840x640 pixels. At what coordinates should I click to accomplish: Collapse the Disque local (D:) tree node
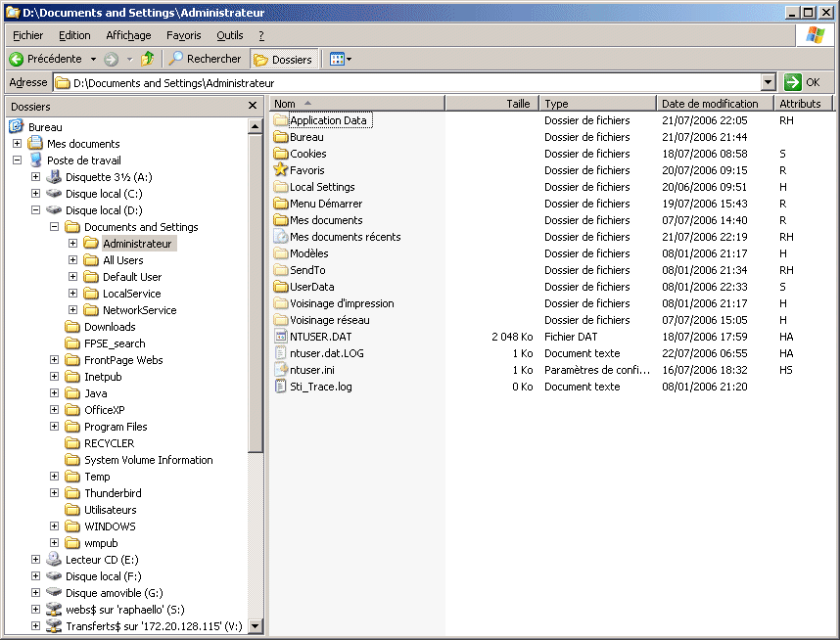[x=36, y=210]
